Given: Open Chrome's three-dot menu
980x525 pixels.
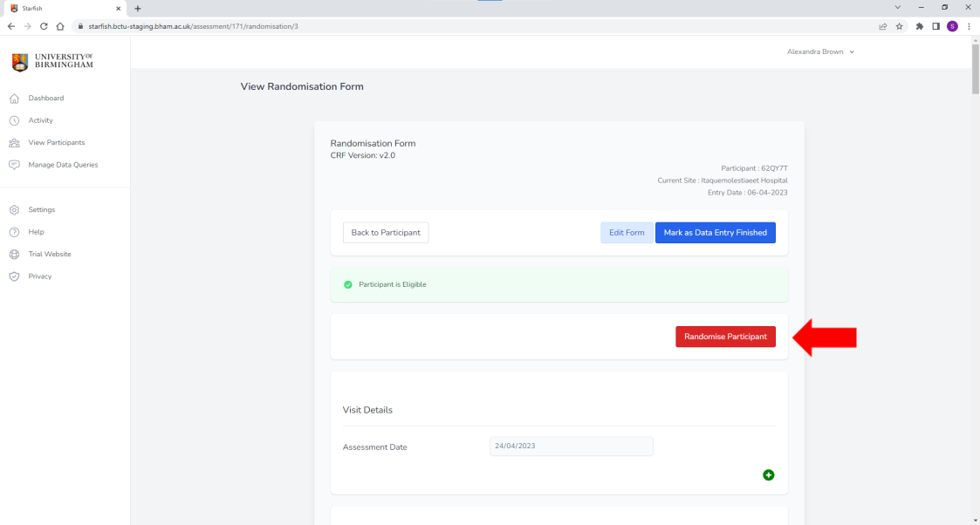Looking at the screenshot, I should pyautogui.click(x=969, y=26).
